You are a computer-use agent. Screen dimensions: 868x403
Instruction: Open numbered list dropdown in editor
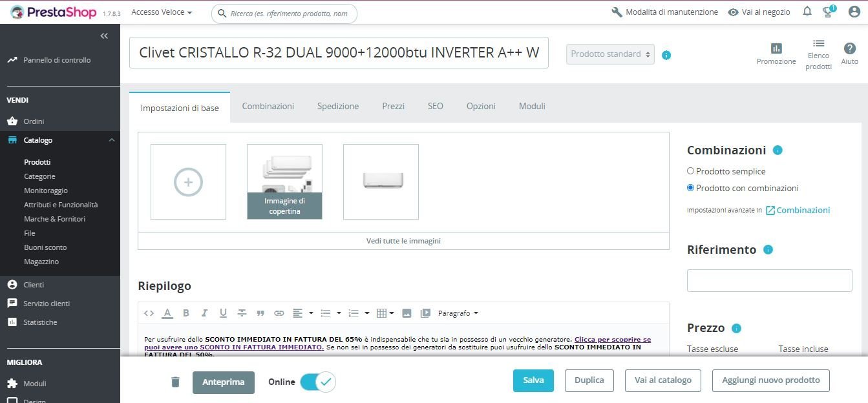coord(359,313)
